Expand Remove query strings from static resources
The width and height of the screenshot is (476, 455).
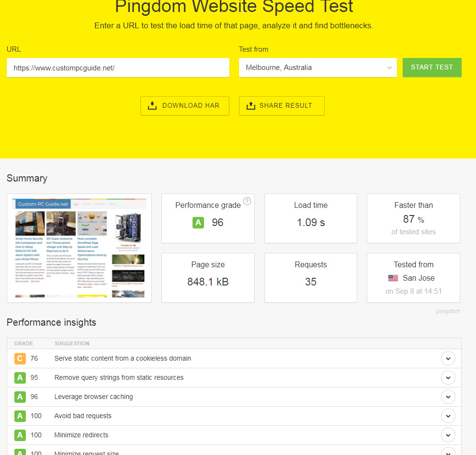tap(448, 377)
